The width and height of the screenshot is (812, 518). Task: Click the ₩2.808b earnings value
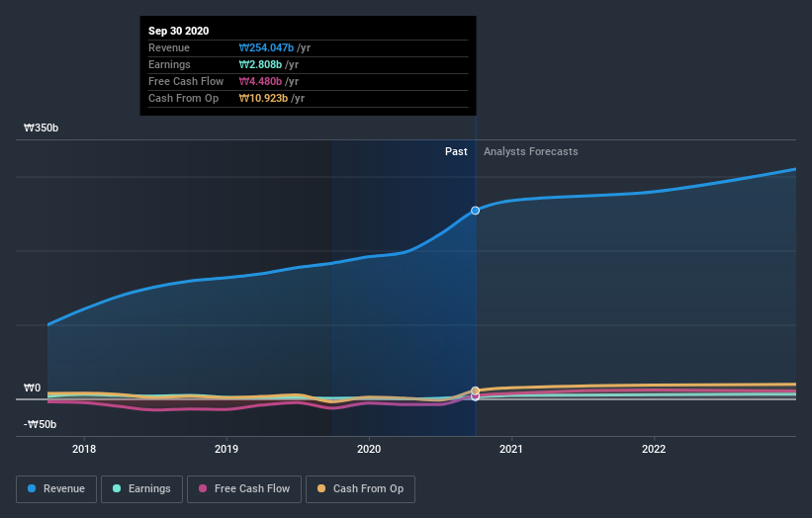click(260, 64)
